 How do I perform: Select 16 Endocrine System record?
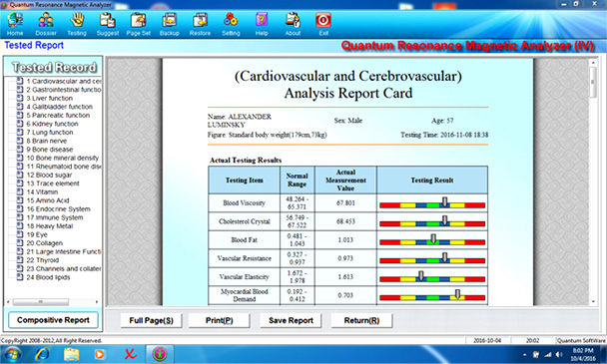[x=54, y=208]
